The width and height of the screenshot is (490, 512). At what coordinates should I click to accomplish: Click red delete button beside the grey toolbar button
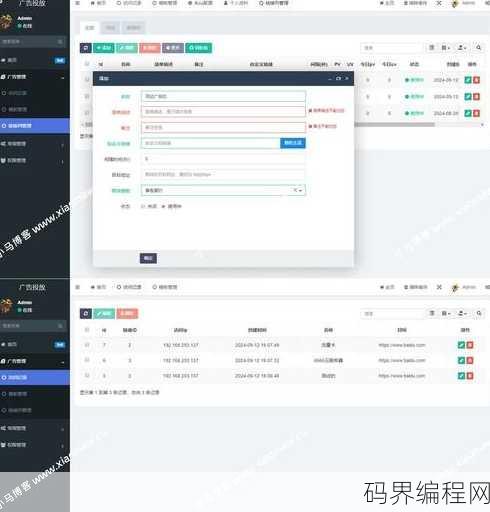tap(150, 48)
